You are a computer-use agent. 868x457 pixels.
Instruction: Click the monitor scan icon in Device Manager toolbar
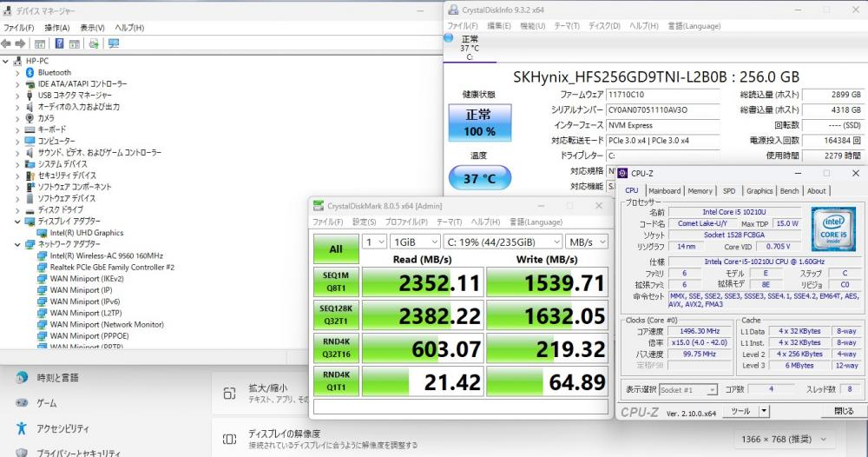point(114,43)
